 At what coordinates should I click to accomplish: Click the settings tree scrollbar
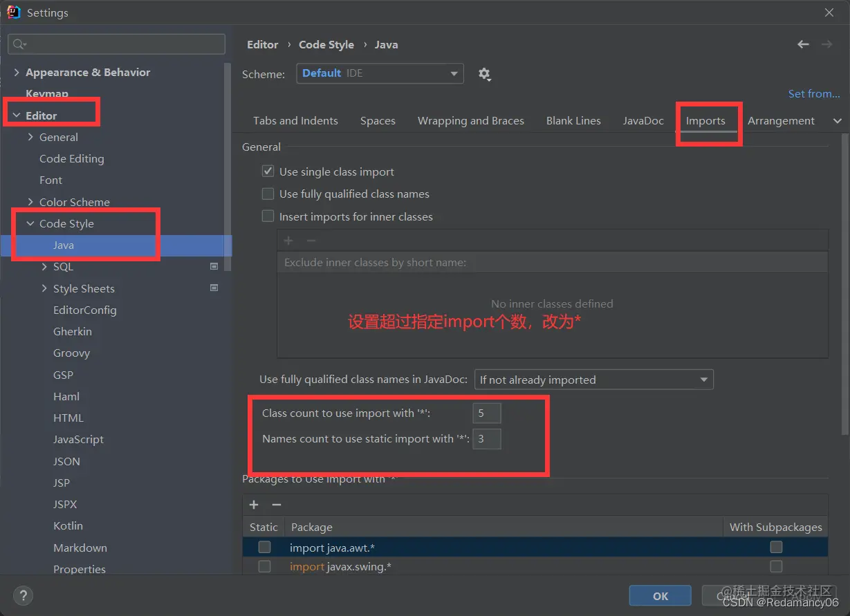pos(228,166)
